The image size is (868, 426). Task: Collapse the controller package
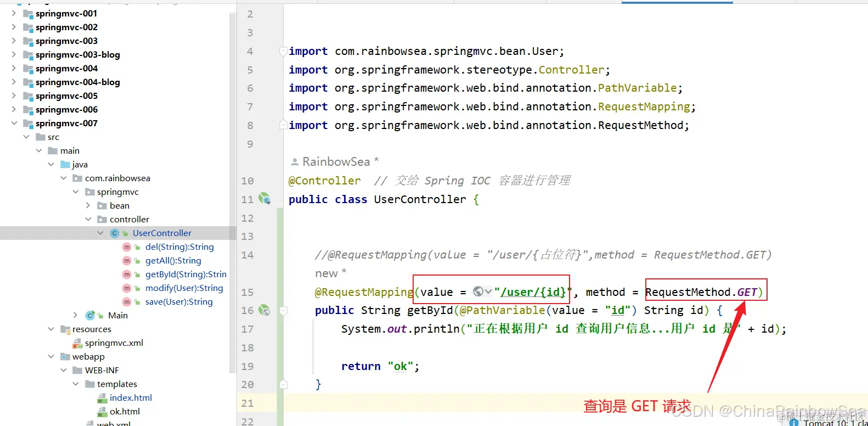point(88,219)
